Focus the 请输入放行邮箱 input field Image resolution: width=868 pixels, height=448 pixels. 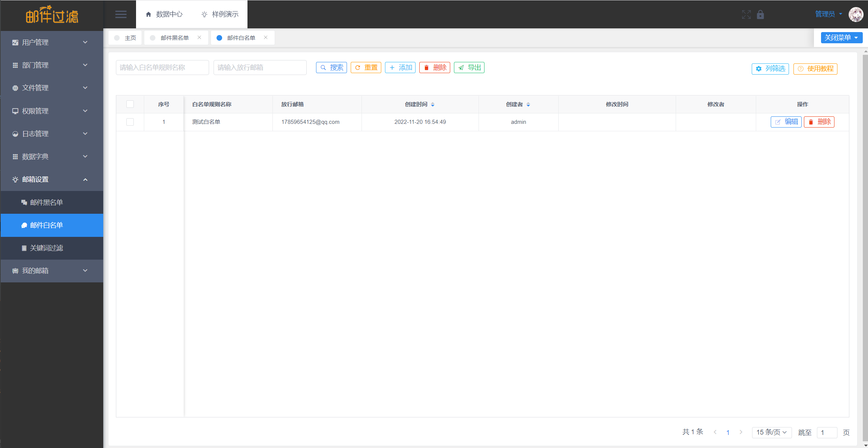click(x=260, y=68)
